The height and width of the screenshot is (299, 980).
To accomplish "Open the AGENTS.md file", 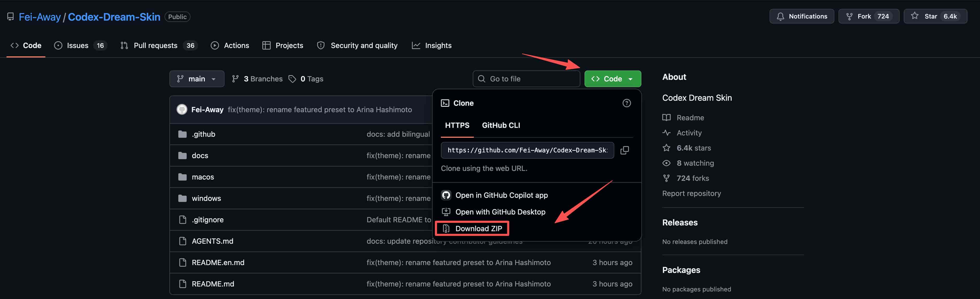I will (x=212, y=241).
